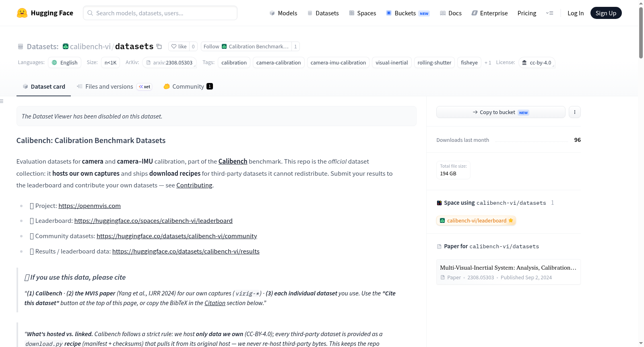
Task: Open the community datasets URL link
Action: pos(177,236)
